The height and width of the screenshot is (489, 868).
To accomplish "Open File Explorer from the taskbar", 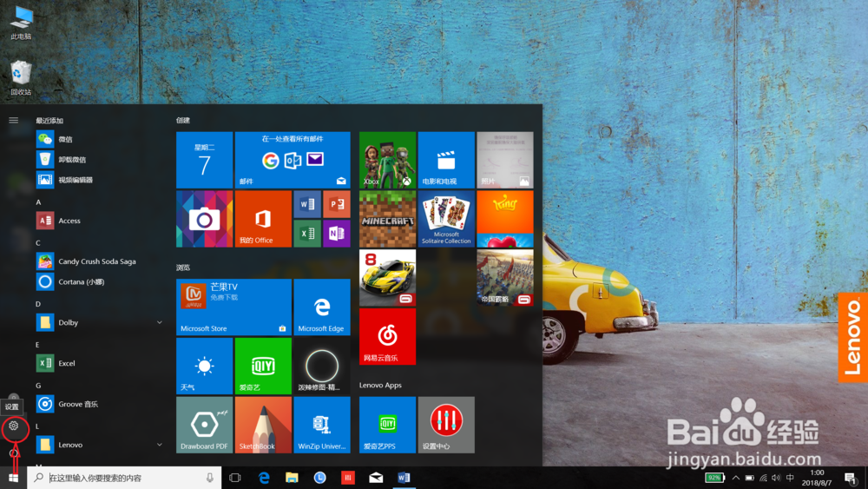I will (x=292, y=478).
